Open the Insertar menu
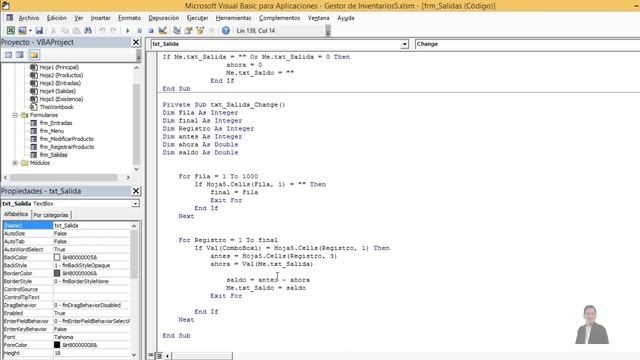 click(x=100, y=18)
